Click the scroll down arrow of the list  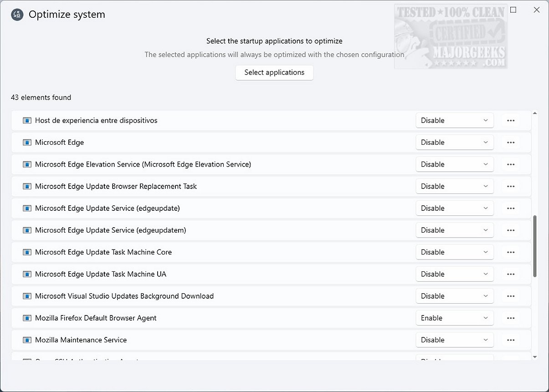[x=535, y=357]
